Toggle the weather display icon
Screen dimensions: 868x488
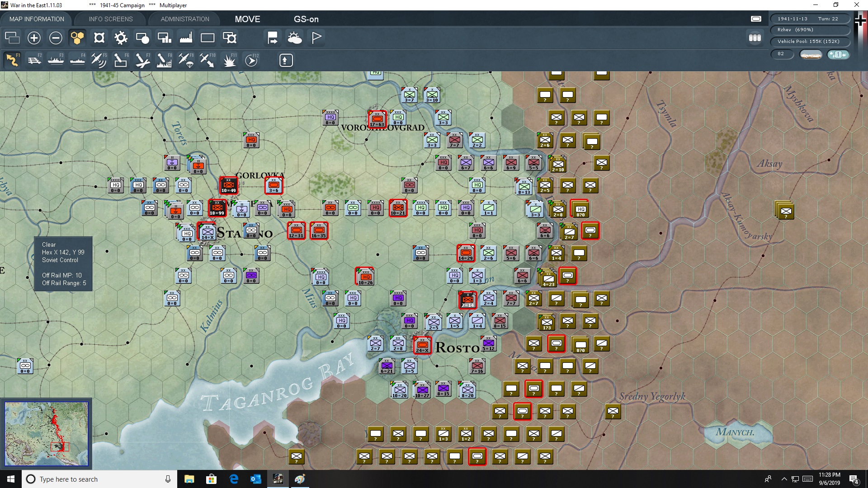tap(294, 38)
